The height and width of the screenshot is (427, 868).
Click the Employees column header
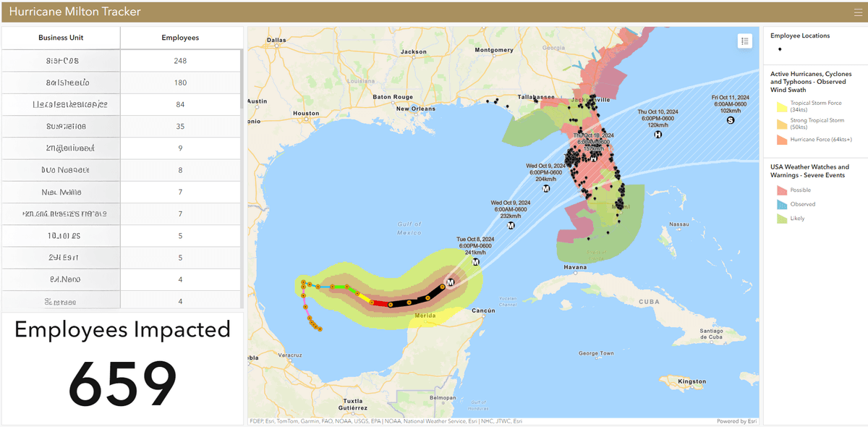180,38
